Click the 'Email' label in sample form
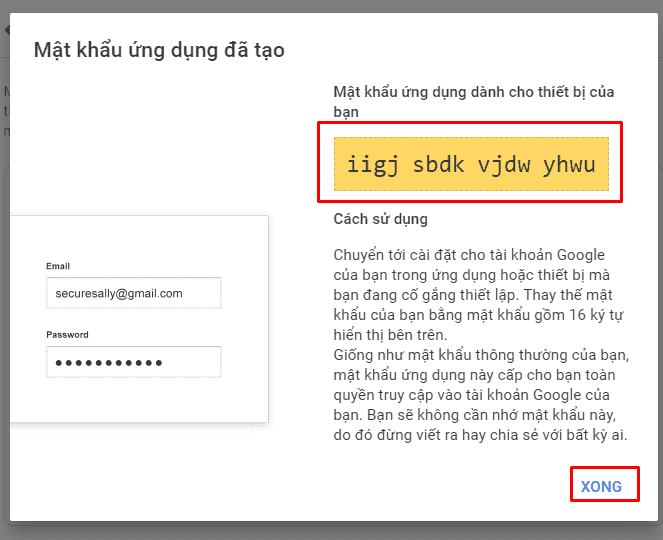663x540 pixels. pyautogui.click(x=58, y=266)
